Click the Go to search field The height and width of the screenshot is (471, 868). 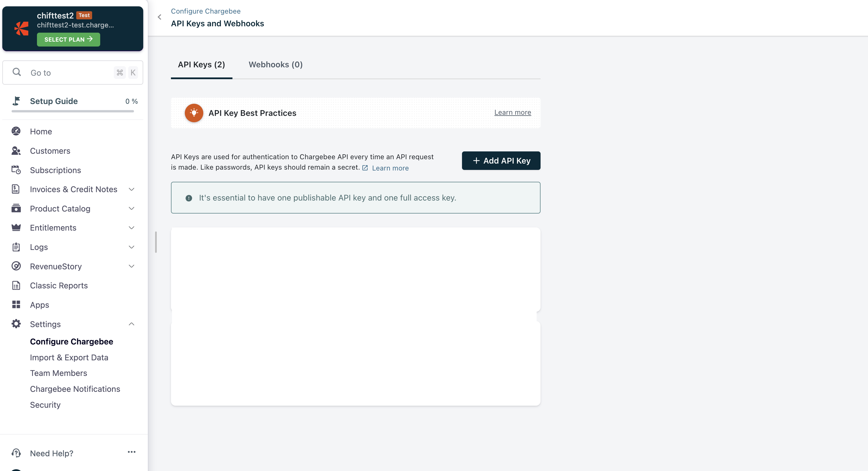pos(67,73)
